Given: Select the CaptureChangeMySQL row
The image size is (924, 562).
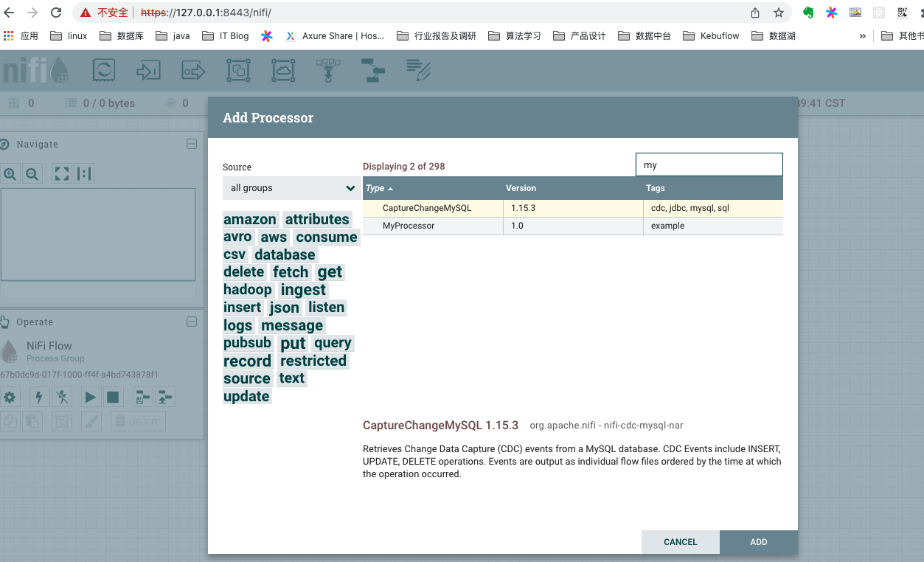Looking at the screenshot, I should [x=572, y=208].
